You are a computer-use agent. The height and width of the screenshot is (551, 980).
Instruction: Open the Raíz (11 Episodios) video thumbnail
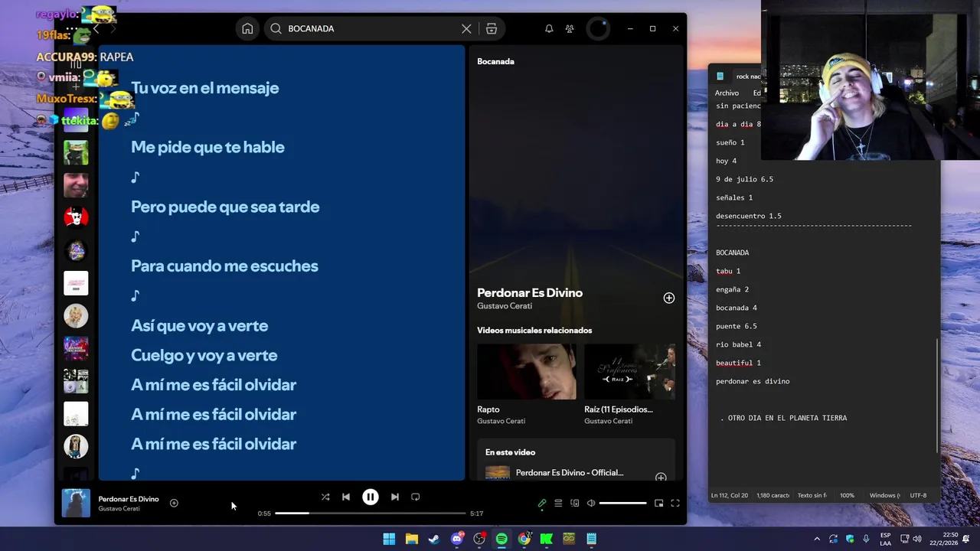[629, 371]
